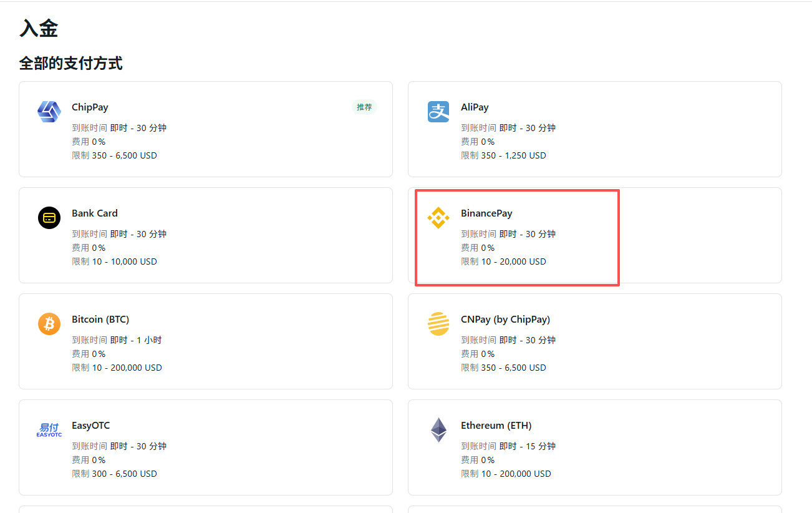Select the EasyOTC title text
The width and height of the screenshot is (812, 513).
pyautogui.click(x=90, y=426)
